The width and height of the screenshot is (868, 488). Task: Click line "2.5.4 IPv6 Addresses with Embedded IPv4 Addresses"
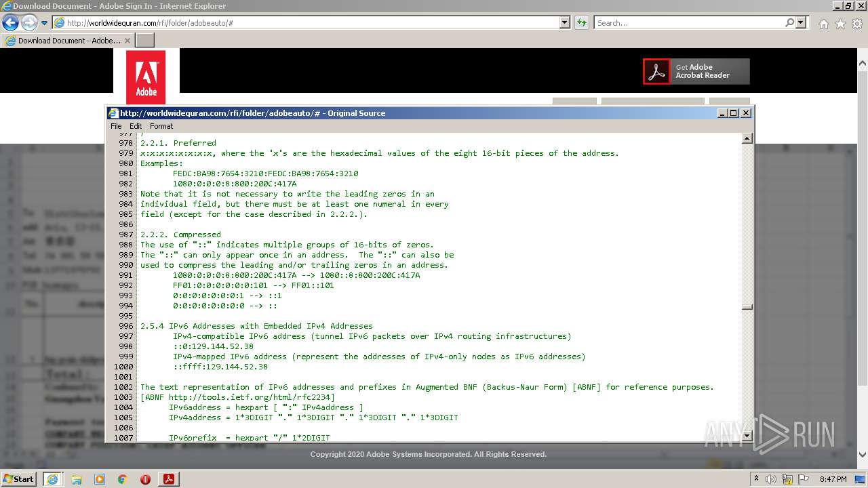click(x=256, y=326)
